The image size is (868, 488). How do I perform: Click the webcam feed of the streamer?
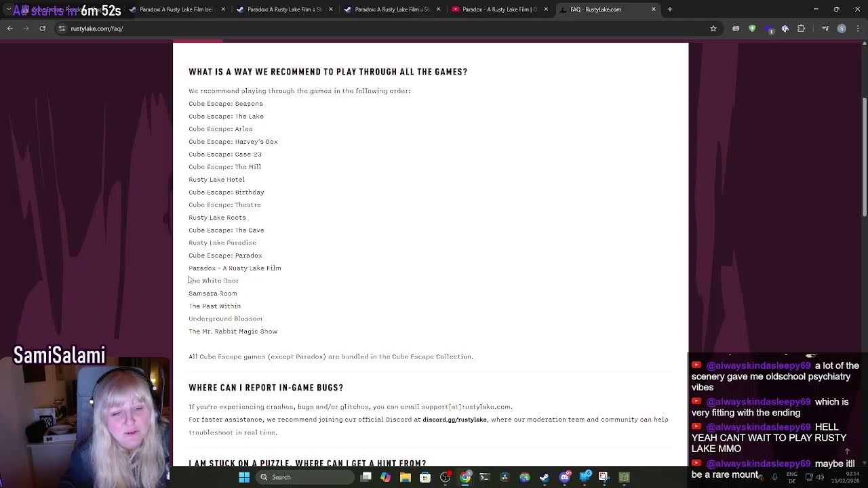(x=85, y=423)
